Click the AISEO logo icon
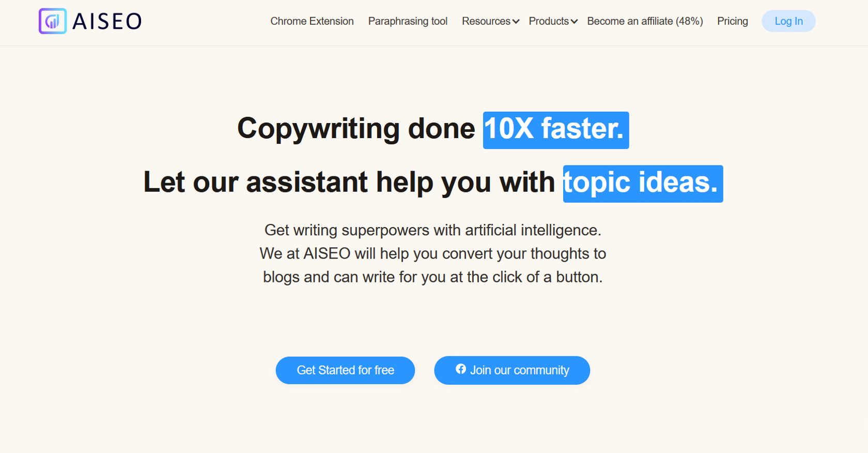 point(52,21)
